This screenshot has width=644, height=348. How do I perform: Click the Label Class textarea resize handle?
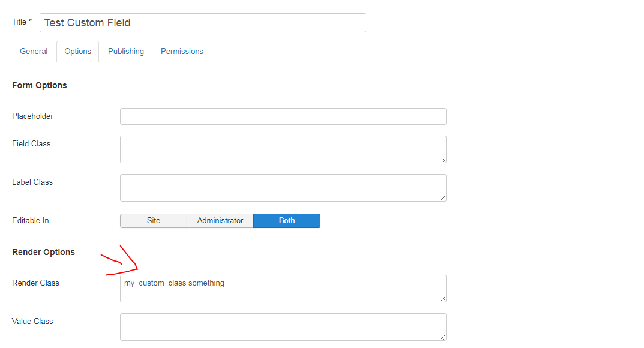point(443,198)
